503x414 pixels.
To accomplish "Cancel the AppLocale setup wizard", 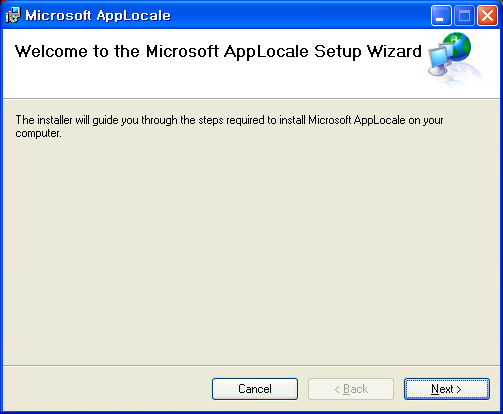I will pyautogui.click(x=255, y=389).
